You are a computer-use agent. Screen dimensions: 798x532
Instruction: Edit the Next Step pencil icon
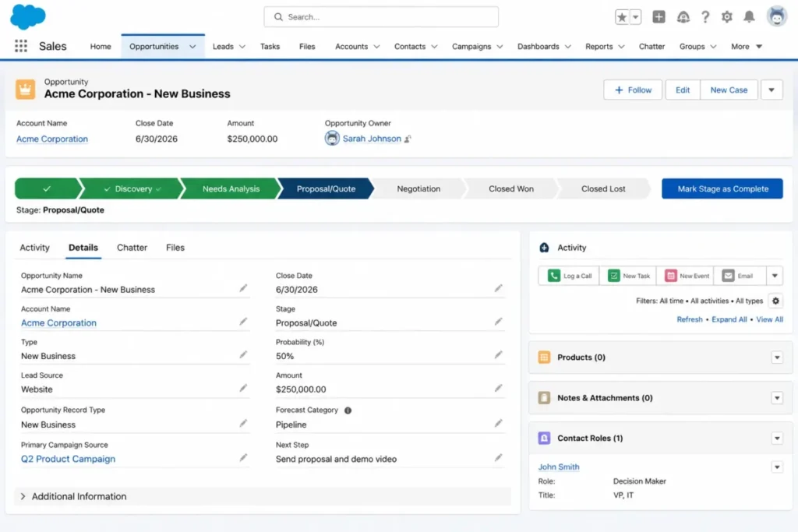(x=498, y=458)
